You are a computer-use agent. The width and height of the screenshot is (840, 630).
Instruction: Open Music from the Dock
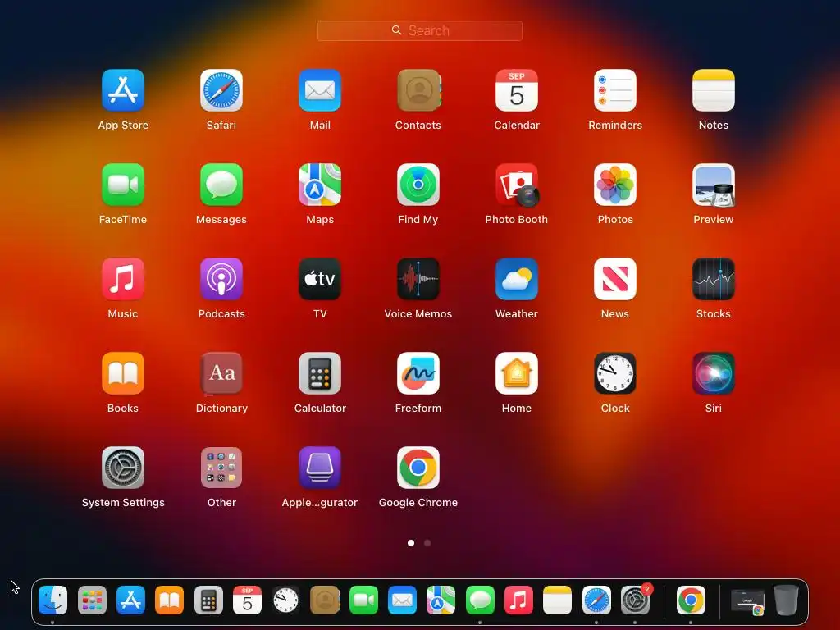tap(518, 600)
